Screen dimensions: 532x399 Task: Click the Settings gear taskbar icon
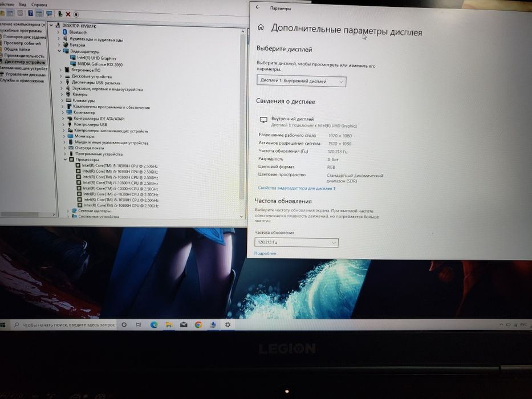(228, 325)
